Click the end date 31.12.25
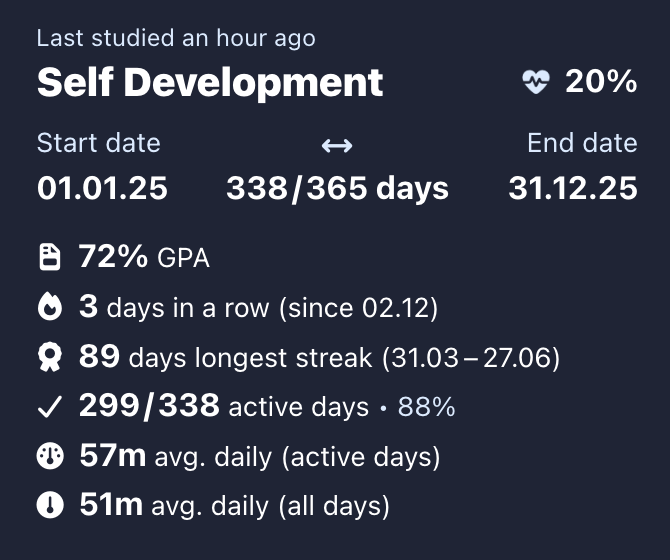The image size is (670, 560). [x=572, y=188]
